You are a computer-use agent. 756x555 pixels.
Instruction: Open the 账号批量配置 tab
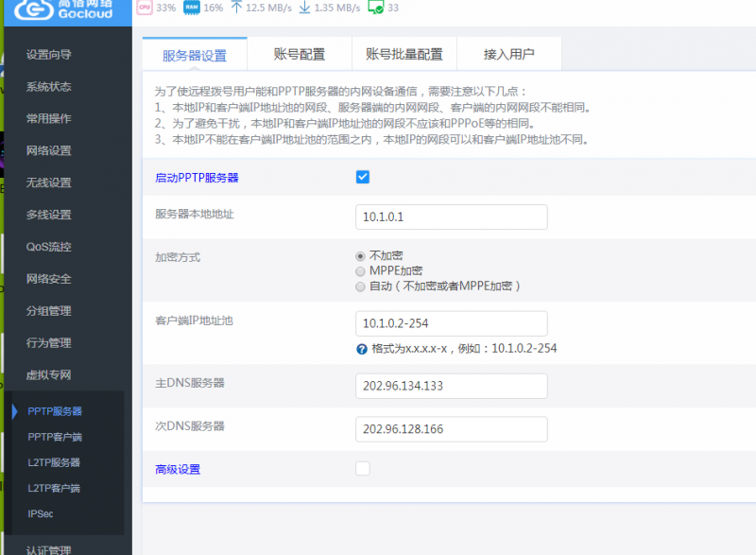404,54
